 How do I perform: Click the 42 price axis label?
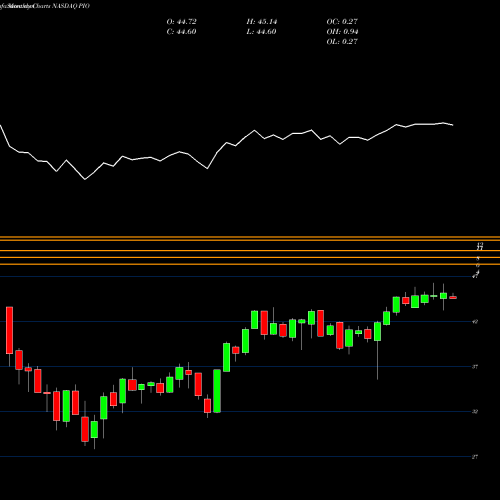point(475,322)
